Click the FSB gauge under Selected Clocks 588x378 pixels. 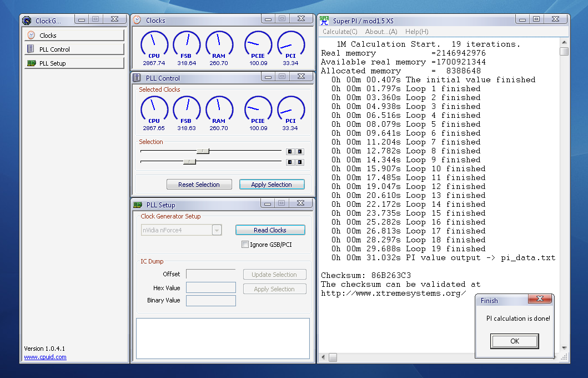point(187,113)
